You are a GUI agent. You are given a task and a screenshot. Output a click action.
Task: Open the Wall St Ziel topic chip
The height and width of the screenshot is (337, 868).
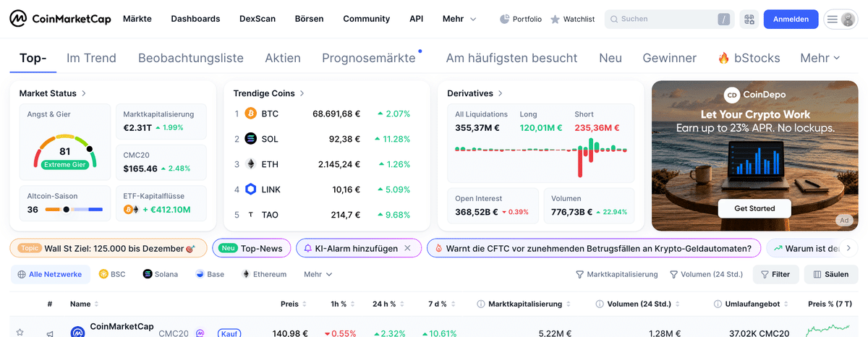click(108, 248)
